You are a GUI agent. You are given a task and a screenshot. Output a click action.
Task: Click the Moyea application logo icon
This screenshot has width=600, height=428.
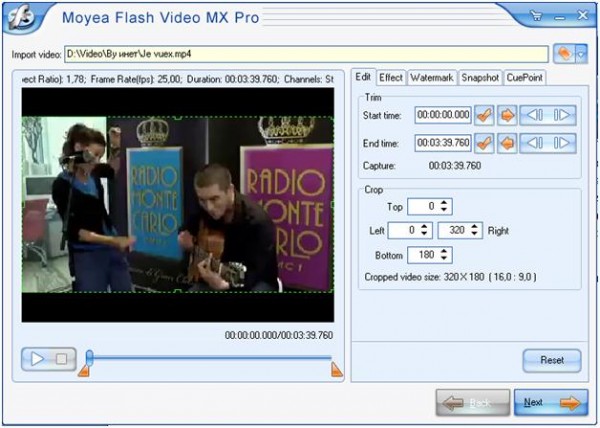coord(20,17)
